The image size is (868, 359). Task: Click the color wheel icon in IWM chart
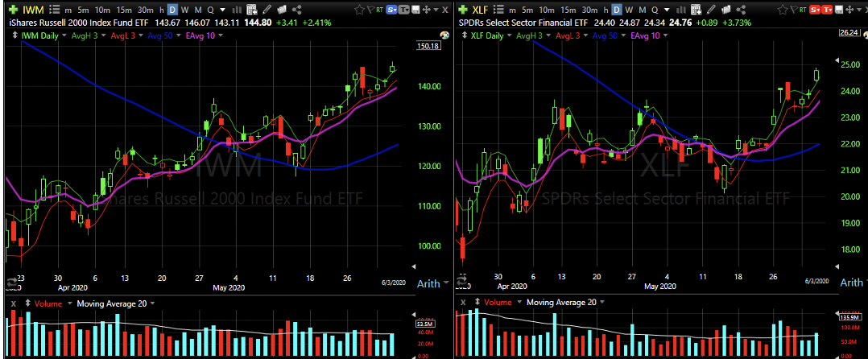[444, 35]
